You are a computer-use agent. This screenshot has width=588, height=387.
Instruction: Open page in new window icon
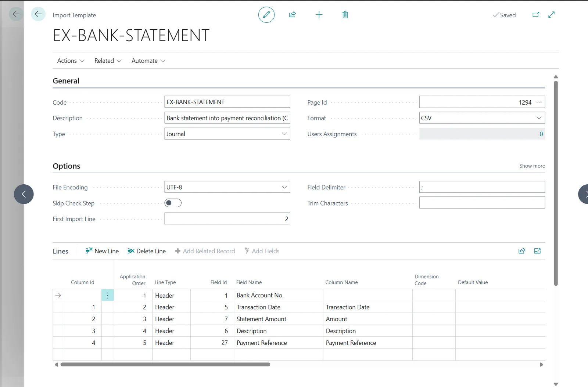536,15
